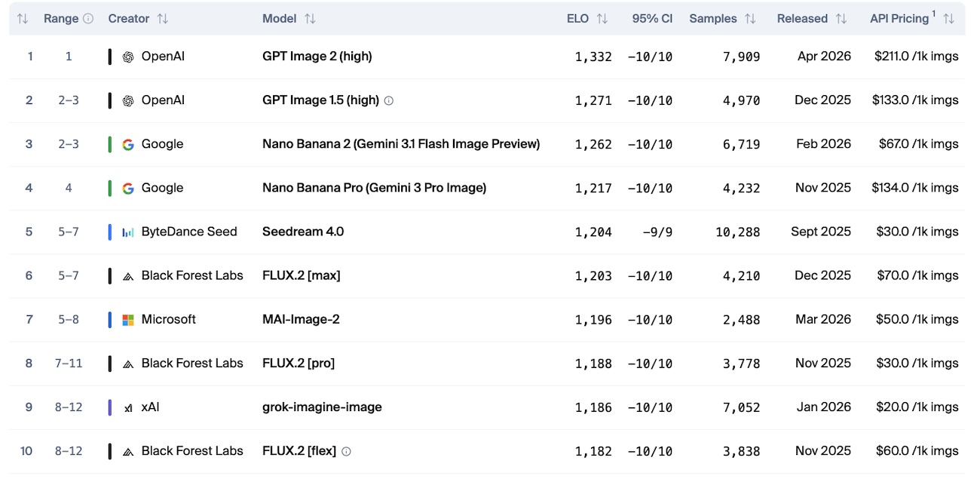Click the Microsoft logo icon
The image size is (980, 485).
[128, 319]
